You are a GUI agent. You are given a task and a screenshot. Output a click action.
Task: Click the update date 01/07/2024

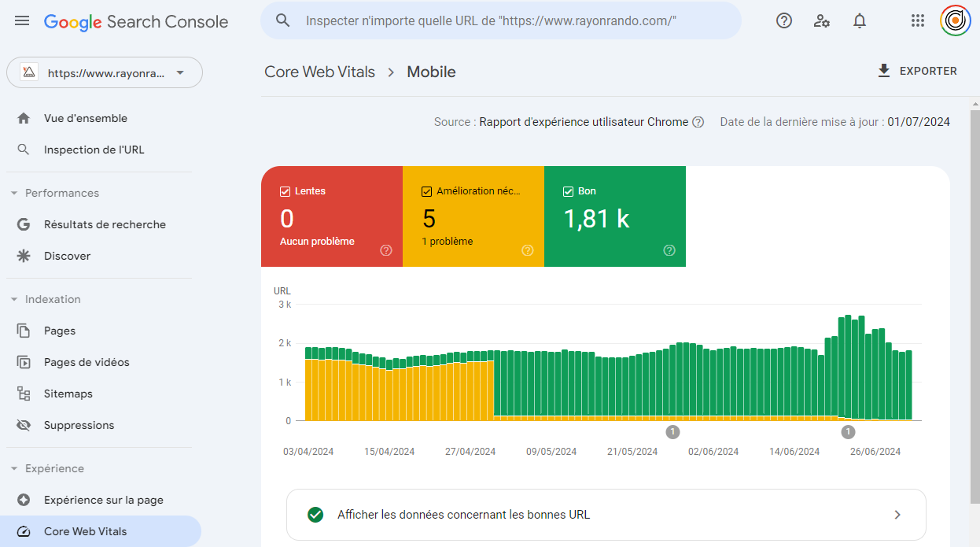click(919, 122)
